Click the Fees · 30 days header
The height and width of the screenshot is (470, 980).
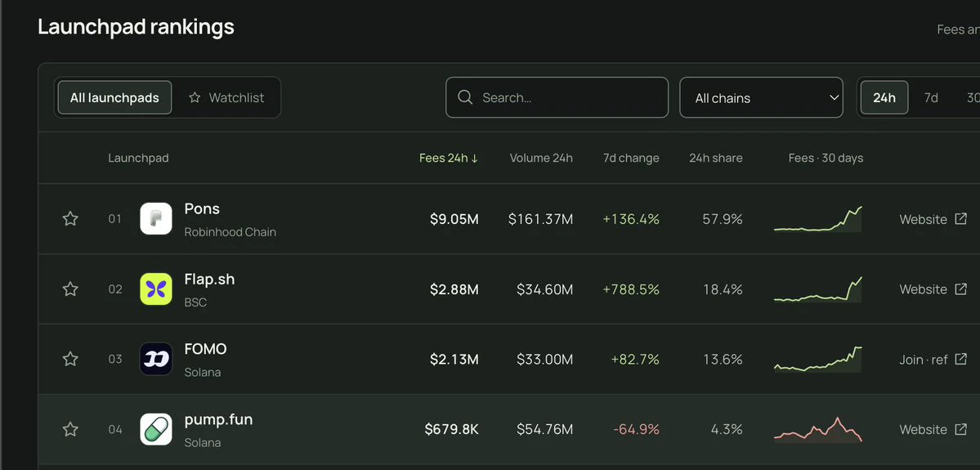(x=826, y=158)
